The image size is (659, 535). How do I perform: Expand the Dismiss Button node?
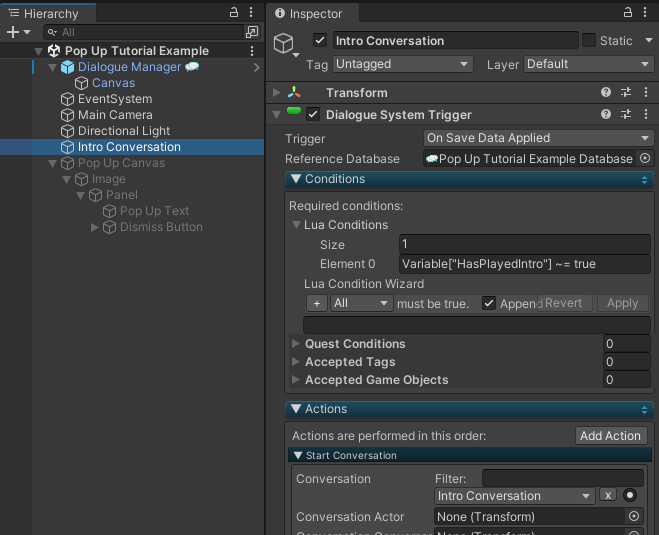pos(95,227)
